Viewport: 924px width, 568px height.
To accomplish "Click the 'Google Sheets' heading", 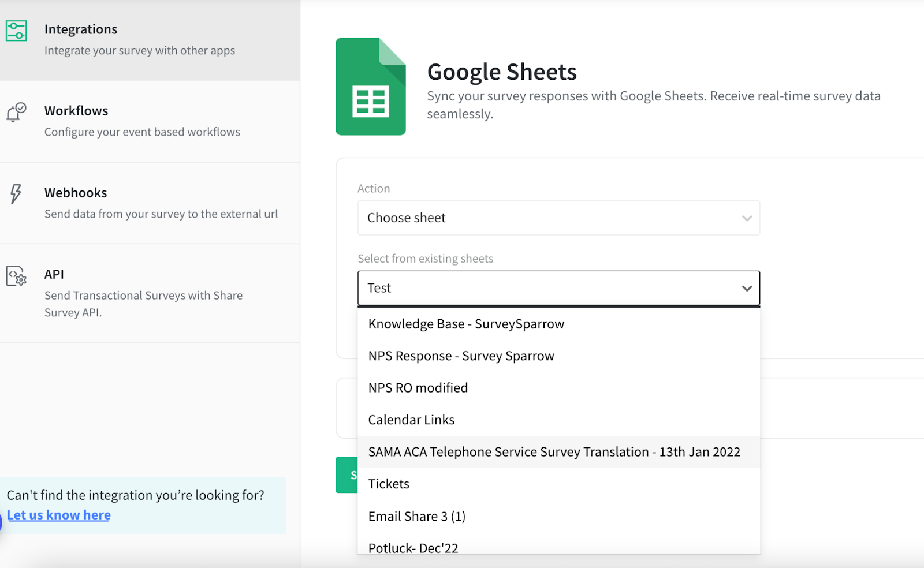I will click(x=502, y=72).
